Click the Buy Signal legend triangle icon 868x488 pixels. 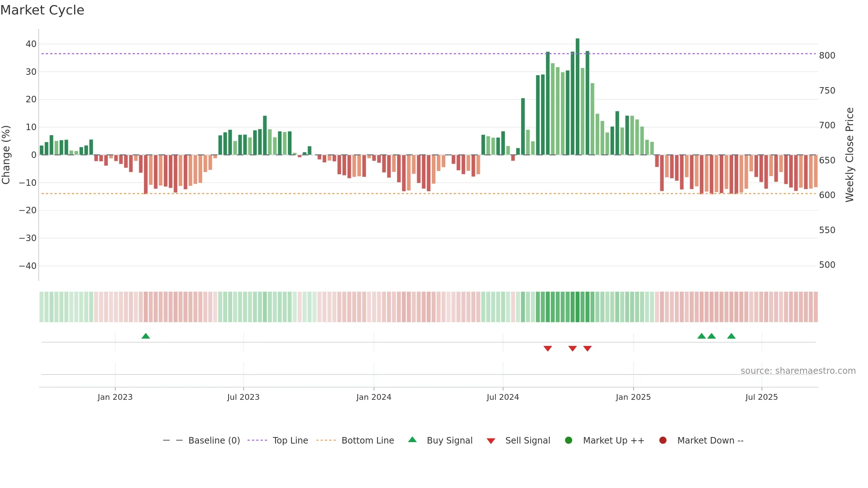412,440
